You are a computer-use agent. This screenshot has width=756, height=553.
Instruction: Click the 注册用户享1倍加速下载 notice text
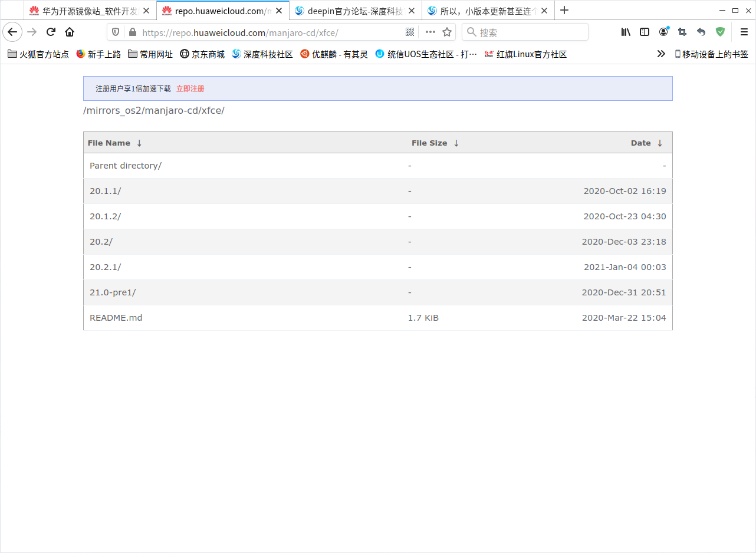(x=133, y=88)
